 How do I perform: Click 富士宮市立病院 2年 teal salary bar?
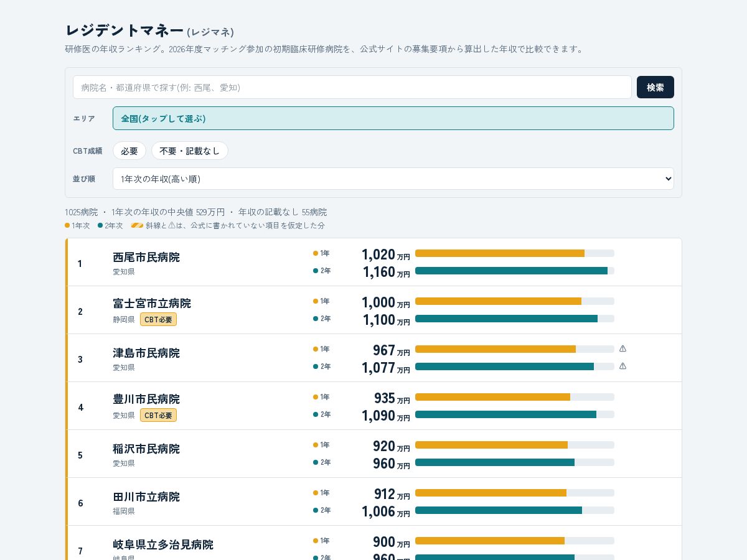[x=506, y=319]
